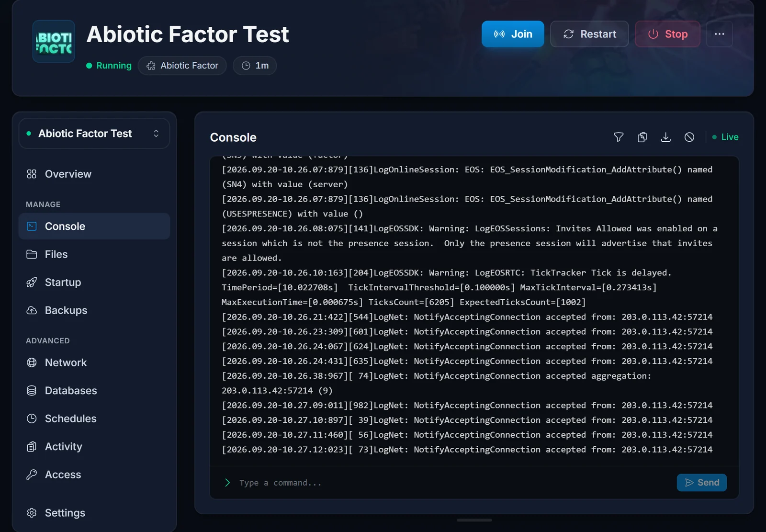Click the Settings gear icon

click(32, 513)
